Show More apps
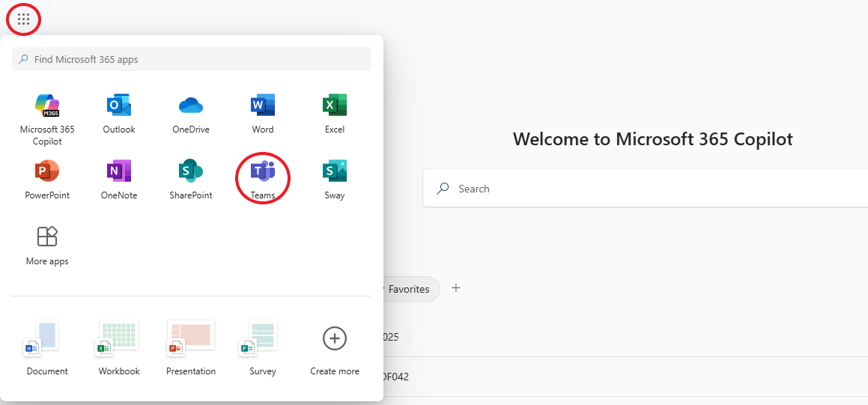 pyautogui.click(x=47, y=246)
